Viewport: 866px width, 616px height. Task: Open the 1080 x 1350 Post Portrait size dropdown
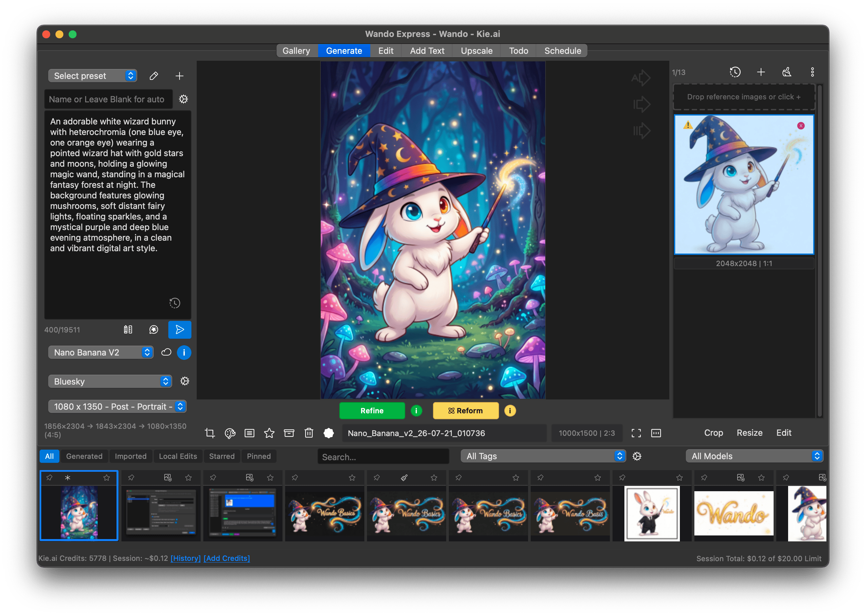117,406
